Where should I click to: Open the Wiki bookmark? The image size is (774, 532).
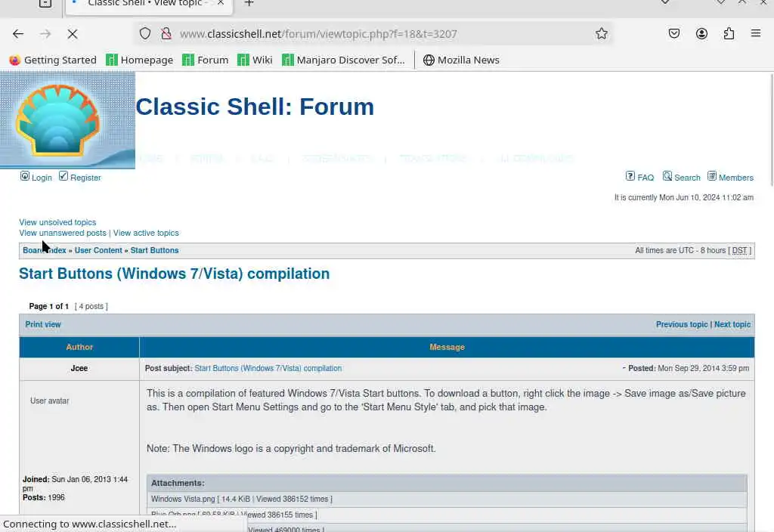click(x=255, y=60)
